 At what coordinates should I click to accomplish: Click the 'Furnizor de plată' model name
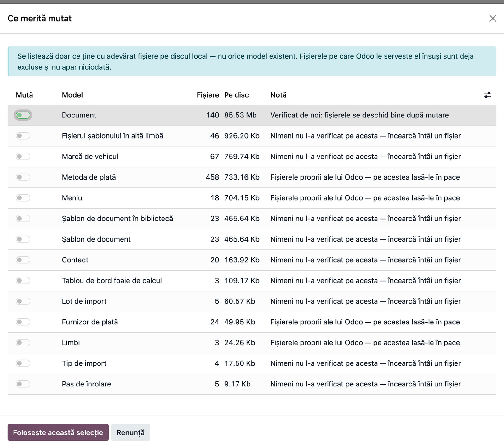tap(90, 322)
